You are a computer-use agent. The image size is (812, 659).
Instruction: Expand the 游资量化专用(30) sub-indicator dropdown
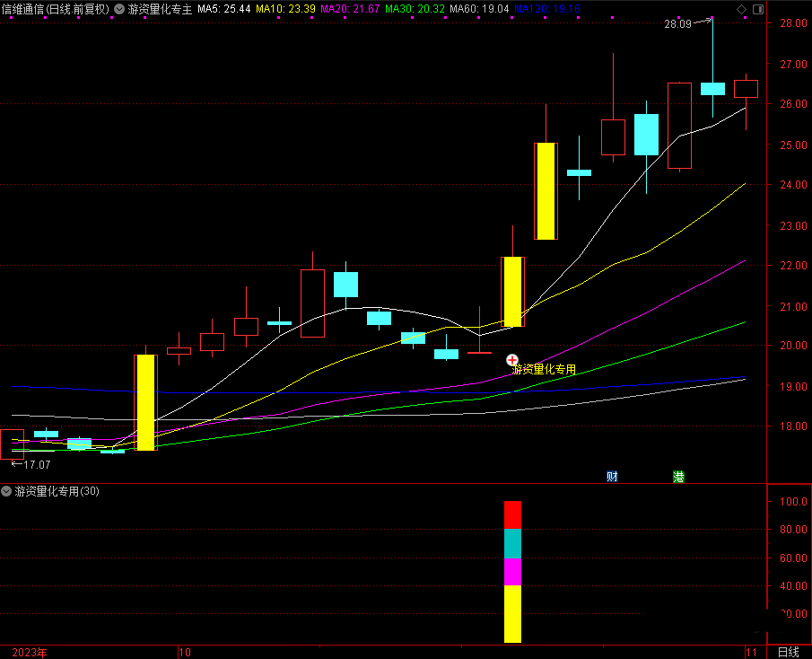pos(7,491)
